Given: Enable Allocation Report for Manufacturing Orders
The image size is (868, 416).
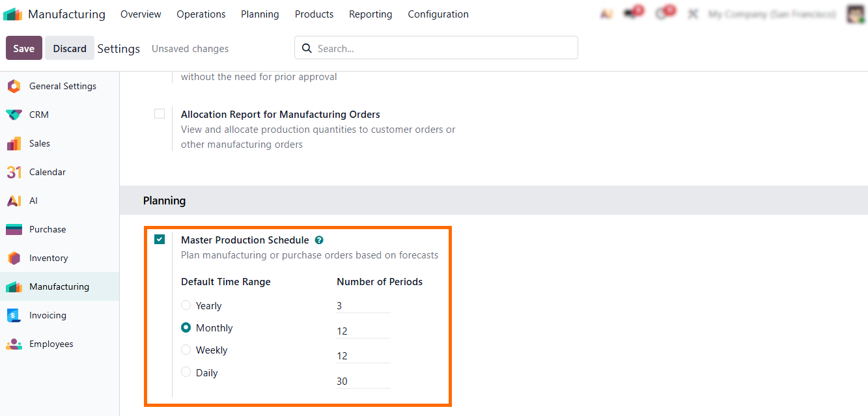Looking at the screenshot, I should (x=160, y=113).
